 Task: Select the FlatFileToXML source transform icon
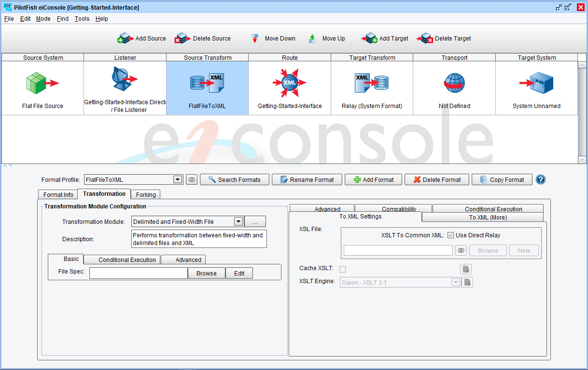(x=207, y=83)
